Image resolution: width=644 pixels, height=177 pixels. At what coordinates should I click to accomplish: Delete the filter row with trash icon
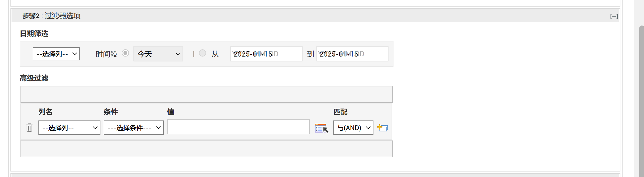pos(29,128)
